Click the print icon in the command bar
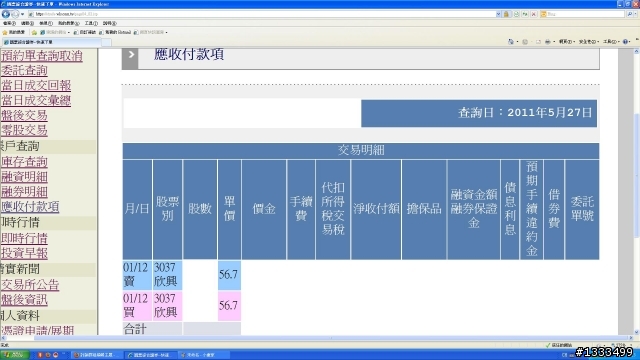 click(x=548, y=42)
